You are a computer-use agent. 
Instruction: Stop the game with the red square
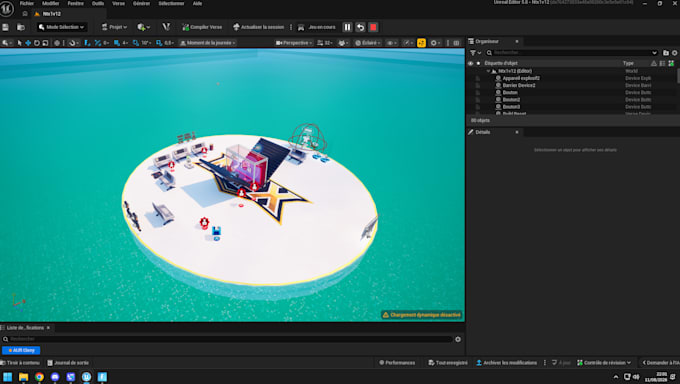coord(373,27)
